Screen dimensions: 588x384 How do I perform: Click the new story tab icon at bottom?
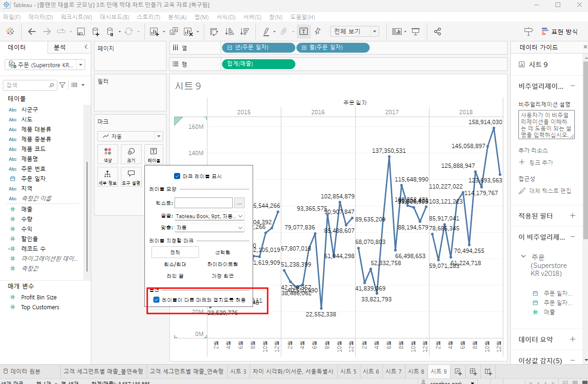coord(489,371)
